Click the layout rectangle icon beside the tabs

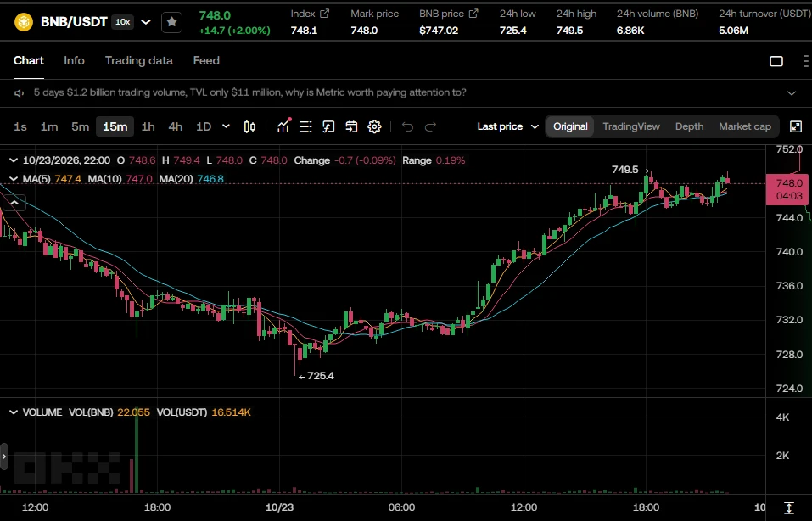(x=776, y=62)
